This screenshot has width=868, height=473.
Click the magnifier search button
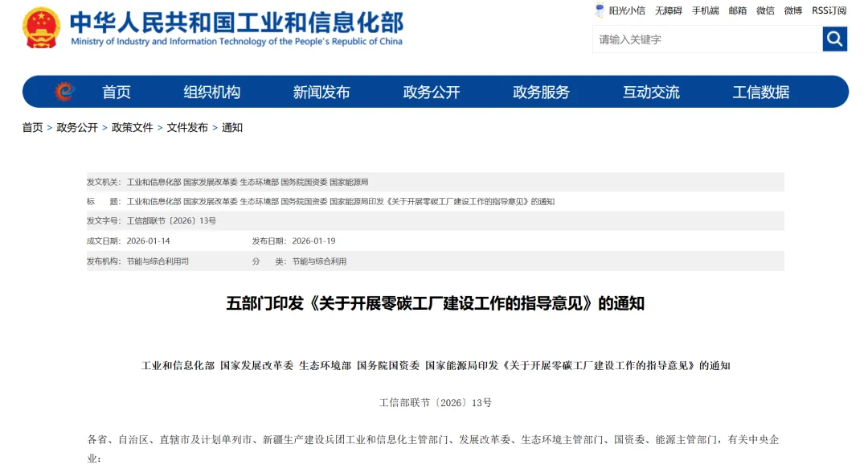pos(834,39)
